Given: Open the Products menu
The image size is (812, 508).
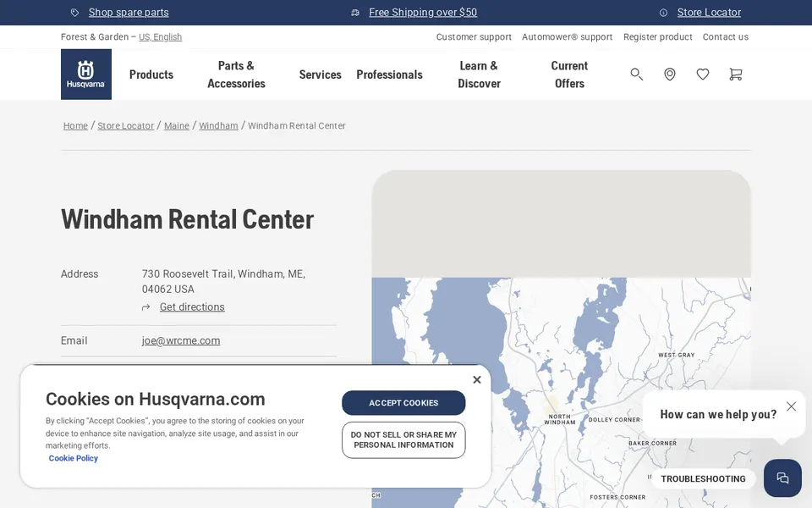Looking at the screenshot, I should (x=151, y=75).
